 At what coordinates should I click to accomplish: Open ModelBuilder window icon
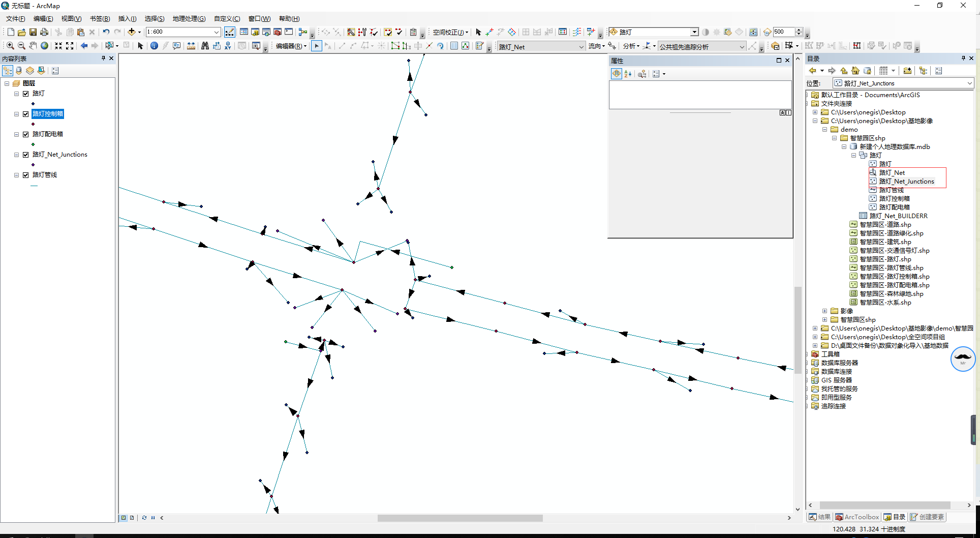point(303,32)
